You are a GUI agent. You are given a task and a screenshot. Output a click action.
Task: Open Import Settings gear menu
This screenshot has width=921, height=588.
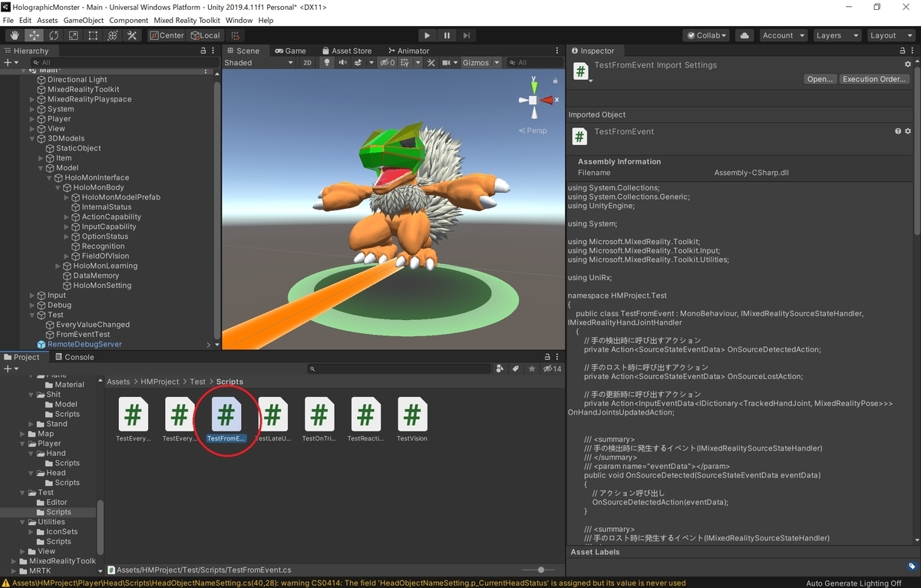(x=908, y=65)
